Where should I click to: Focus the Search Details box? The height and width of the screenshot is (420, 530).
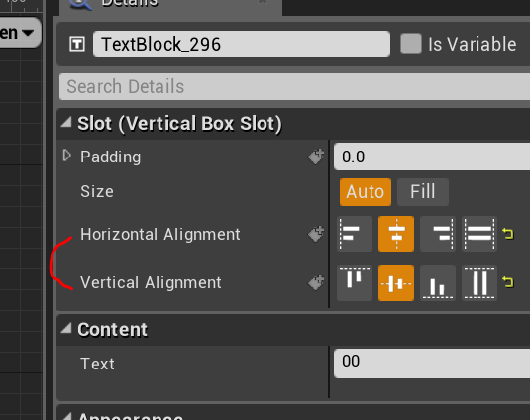(295, 86)
